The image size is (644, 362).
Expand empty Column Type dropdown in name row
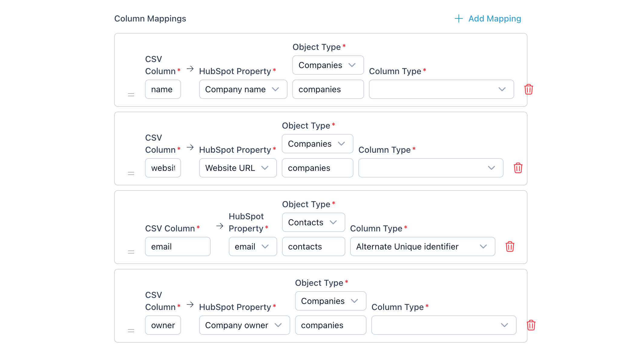point(441,89)
